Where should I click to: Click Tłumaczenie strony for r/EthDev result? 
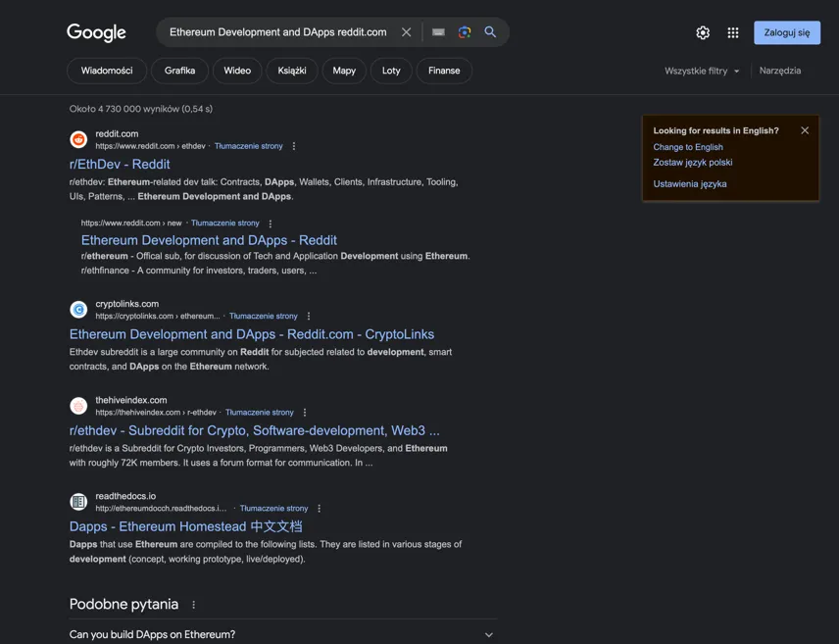click(x=248, y=146)
